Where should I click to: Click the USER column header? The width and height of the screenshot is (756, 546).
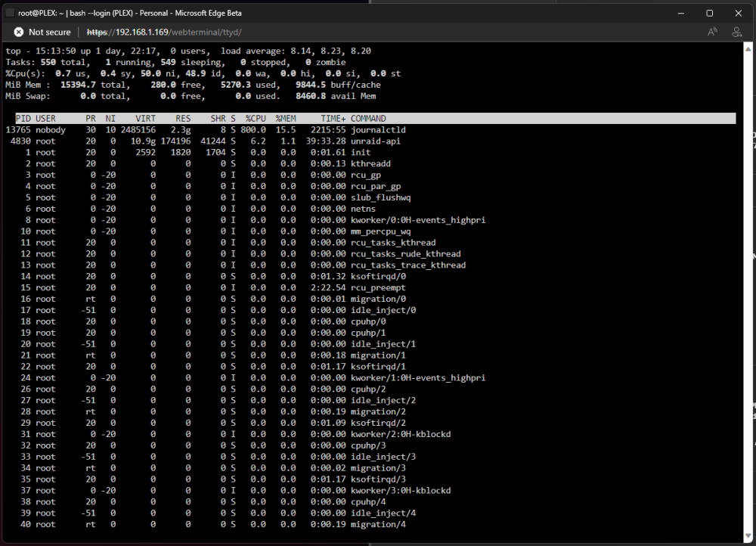(46, 119)
